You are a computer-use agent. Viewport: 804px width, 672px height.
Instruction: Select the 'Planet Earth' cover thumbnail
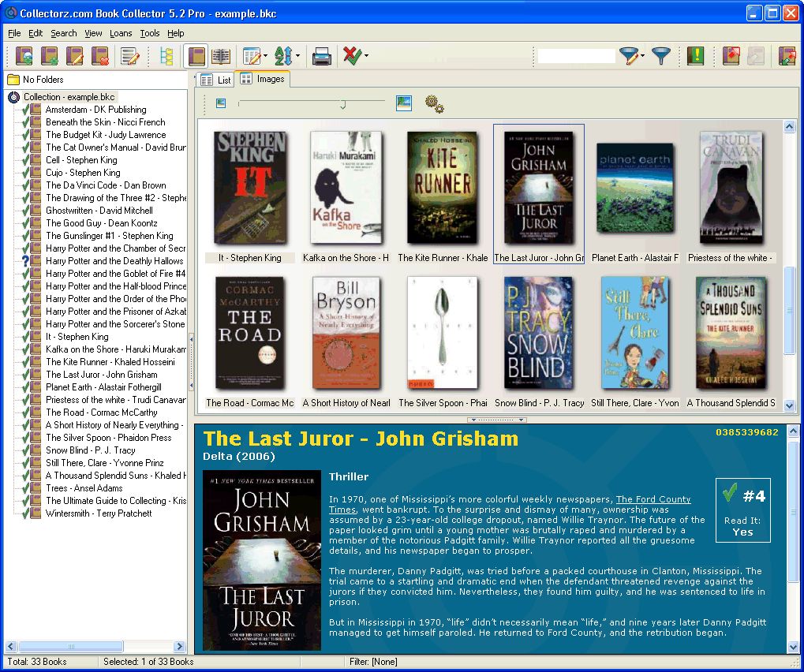(635, 189)
